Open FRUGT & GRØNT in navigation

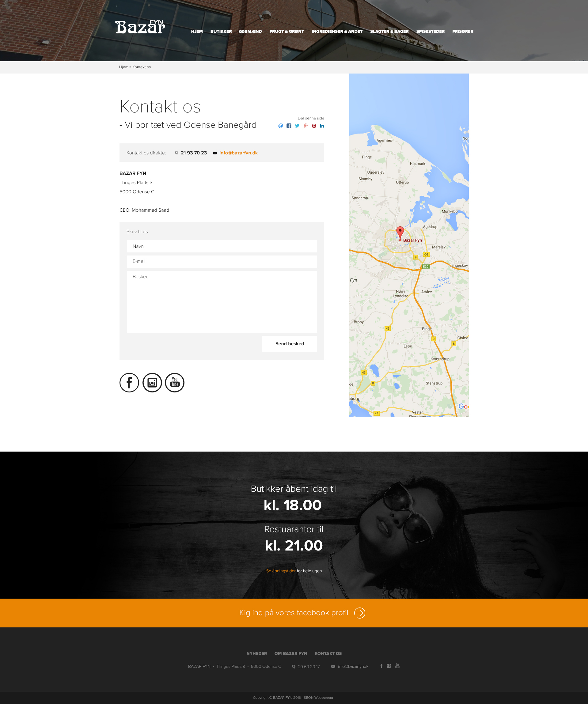286,32
